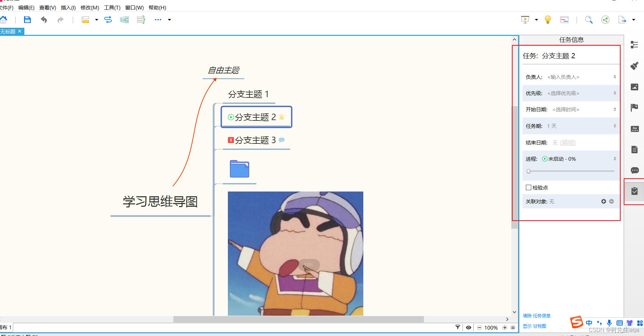The image size is (644, 336).
Task: Select the central topic 学习思维导图
Action: click(x=160, y=202)
